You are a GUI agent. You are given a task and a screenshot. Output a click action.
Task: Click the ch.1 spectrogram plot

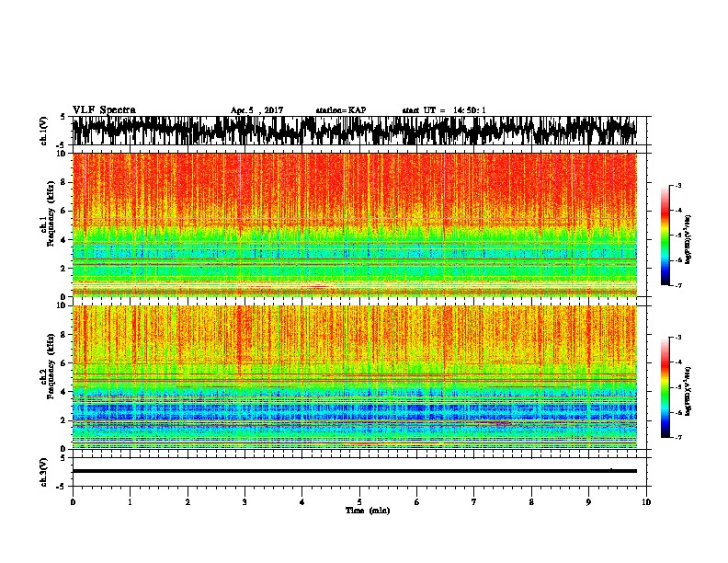(355, 224)
